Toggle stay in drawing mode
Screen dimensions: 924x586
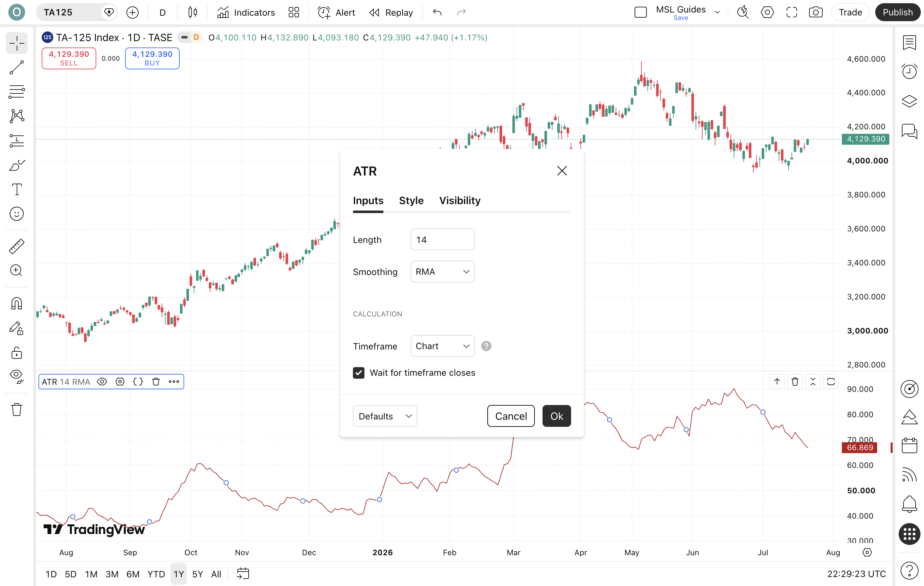pos(16,328)
